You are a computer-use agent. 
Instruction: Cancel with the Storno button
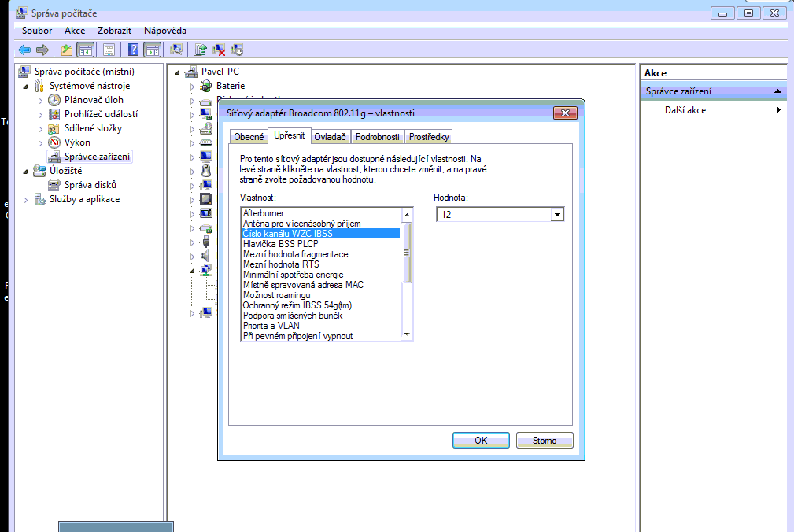pyautogui.click(x=545, y=441)
